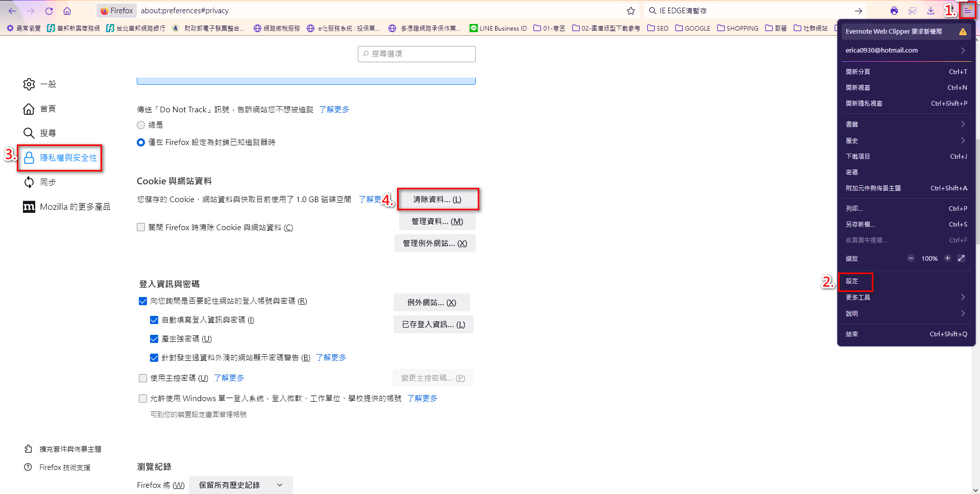The width and height of the screenshot is (980, 494).
Task: Click 管理資料... button
Action: tap(437, 221)
